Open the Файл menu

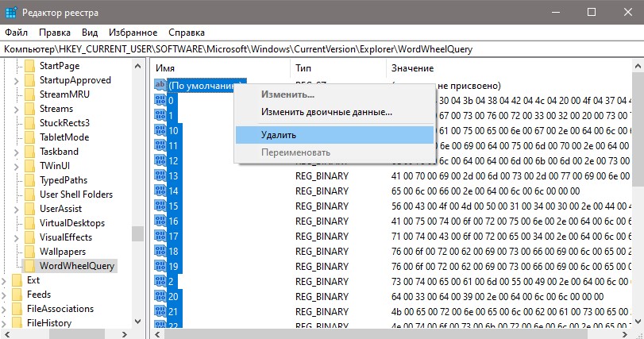pyautogui.click(x=16, y=33)
